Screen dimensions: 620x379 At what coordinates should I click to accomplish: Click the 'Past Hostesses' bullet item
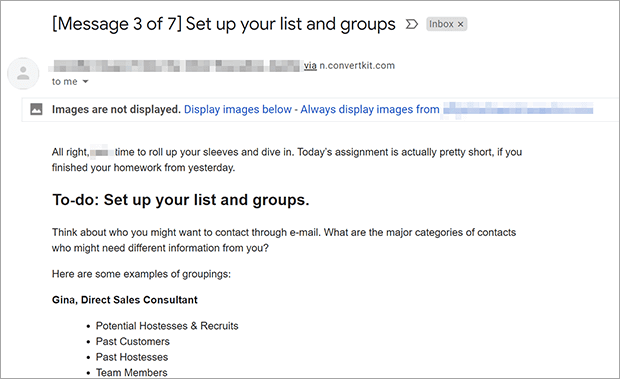pyautogui.click(x=132, y=357)
